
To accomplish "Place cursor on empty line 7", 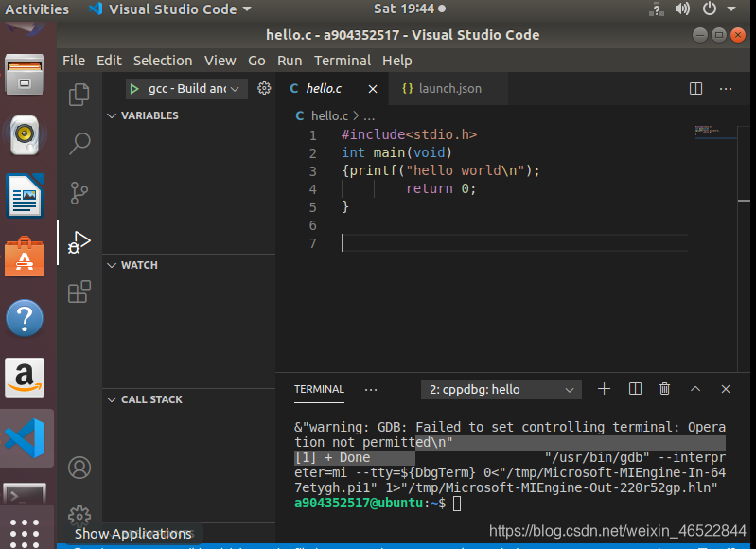I will tap(514, 243).
